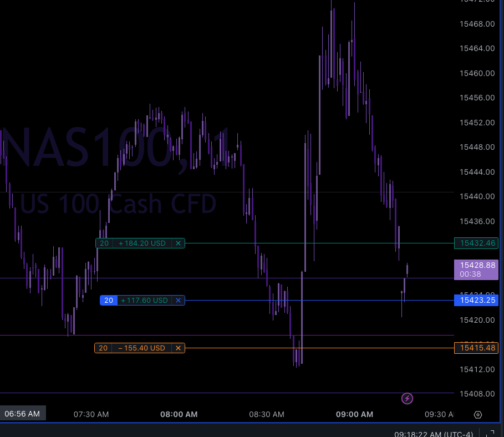The height and width of the screenshot is (437, 504).
Task: Open timezone menu 09:18:22 AM (UTC-4)
Action: (x=434, y=434)
